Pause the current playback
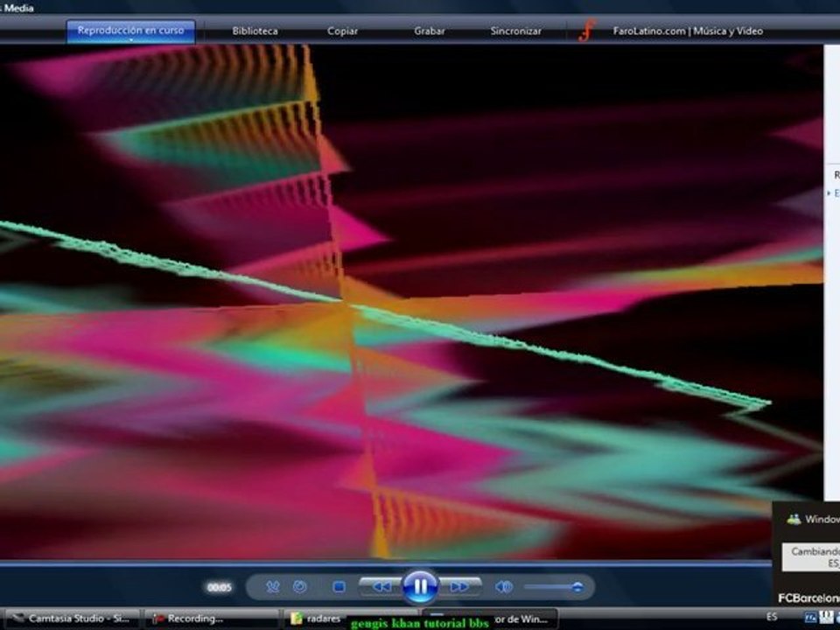840x630 pixels. pos(421,587)
